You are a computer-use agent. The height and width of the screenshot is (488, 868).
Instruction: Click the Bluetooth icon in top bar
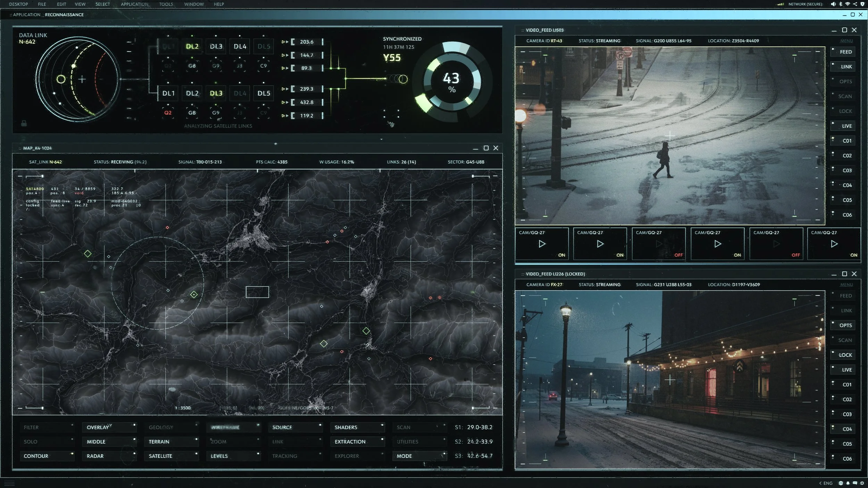tap(841, 4)
